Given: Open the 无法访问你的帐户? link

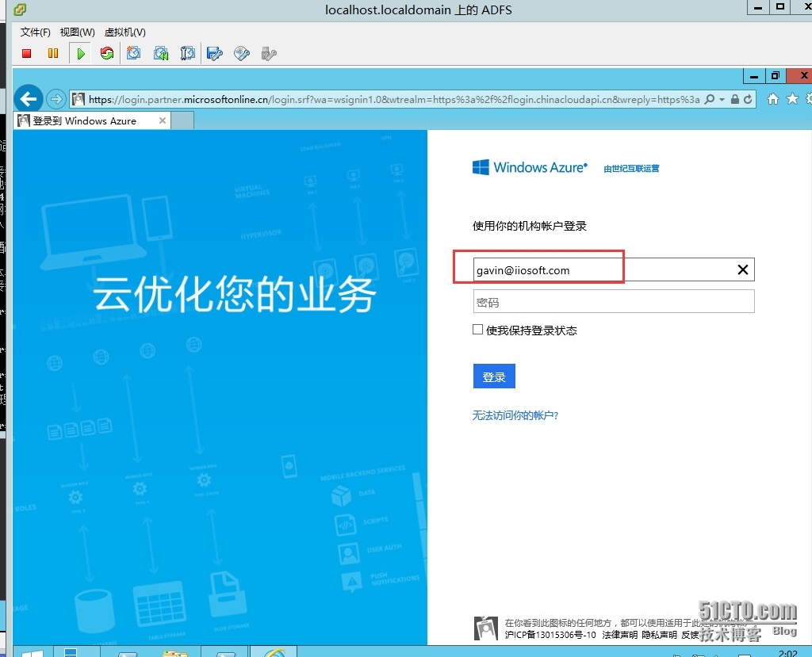Looking at the screenshot, I should 515,415.
